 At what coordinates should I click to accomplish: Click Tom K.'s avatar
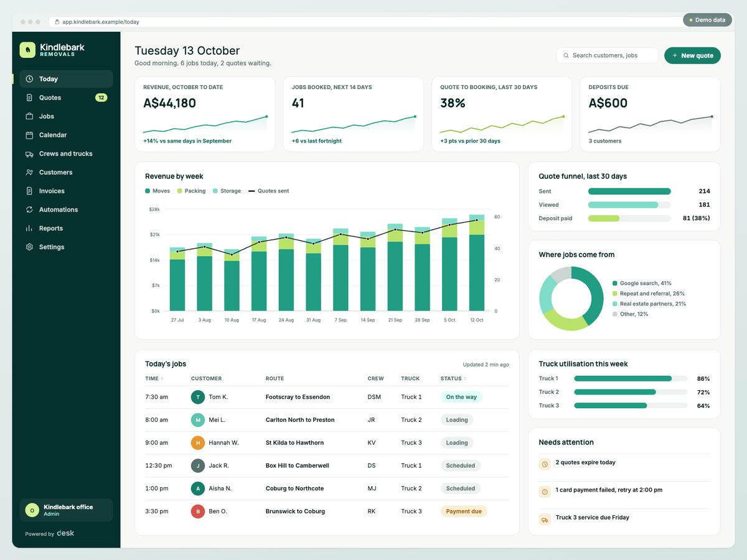pyautogui.click(x=198, y=397)
